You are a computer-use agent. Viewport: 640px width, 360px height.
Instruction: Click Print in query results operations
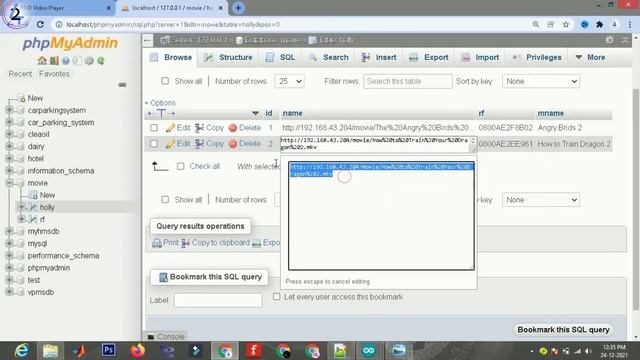(165, 243)
